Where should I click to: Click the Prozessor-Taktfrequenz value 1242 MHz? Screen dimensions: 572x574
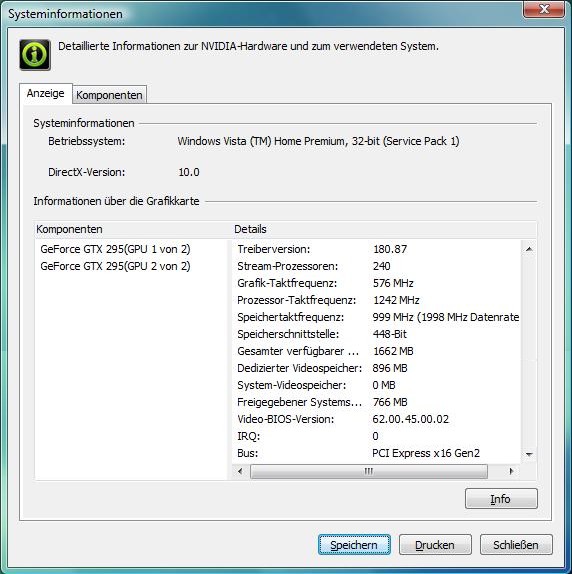coord(396,300)
